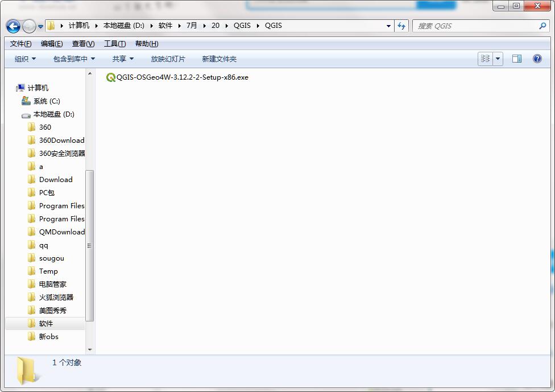Click the 本地磁盘 (D:) drive icon
This screenshot has height=392, width=555.
[x=26, y=115]
